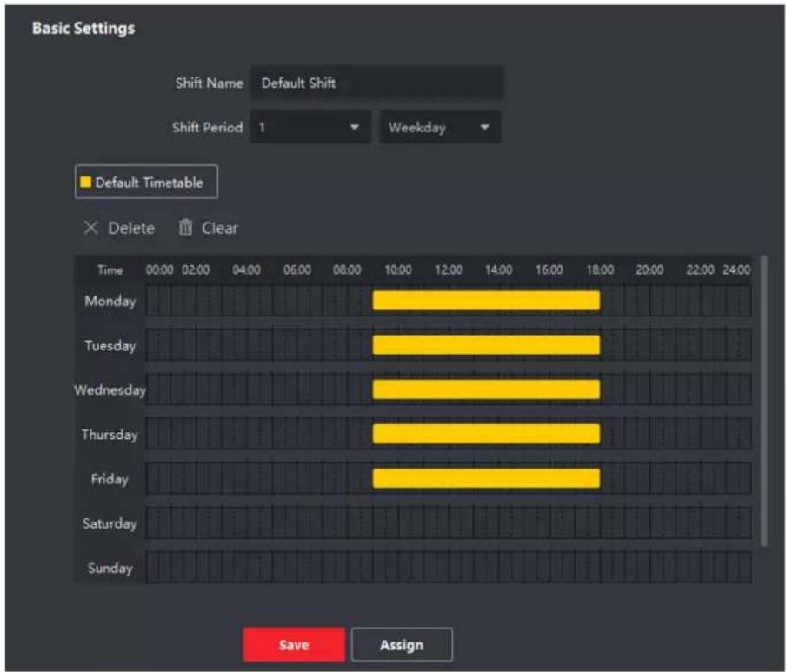
Task: Click the 12:00 time header
Action: click(x=449, y=269)
